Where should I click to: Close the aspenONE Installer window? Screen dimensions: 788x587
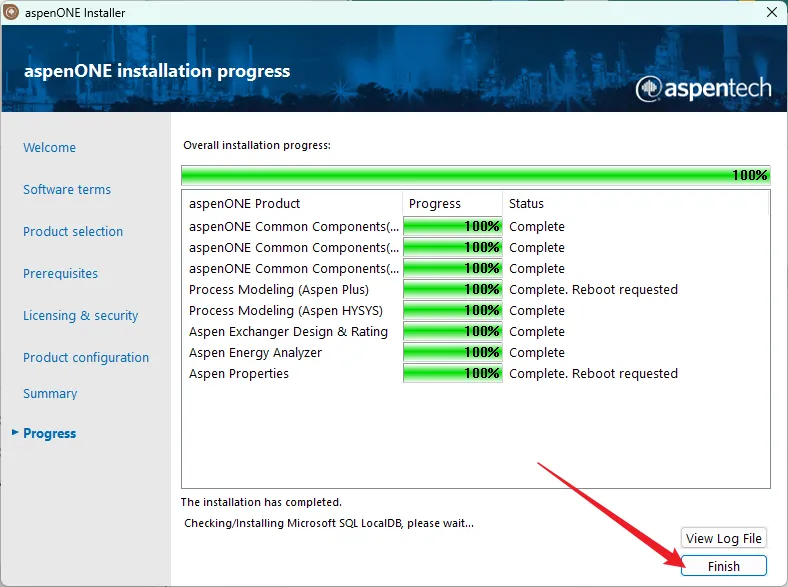pyautogui.click(x=772, y=12)
